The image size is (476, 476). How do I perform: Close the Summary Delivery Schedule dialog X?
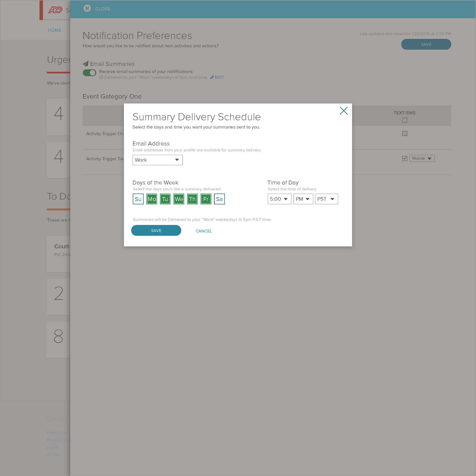click(x=343, y=111)
